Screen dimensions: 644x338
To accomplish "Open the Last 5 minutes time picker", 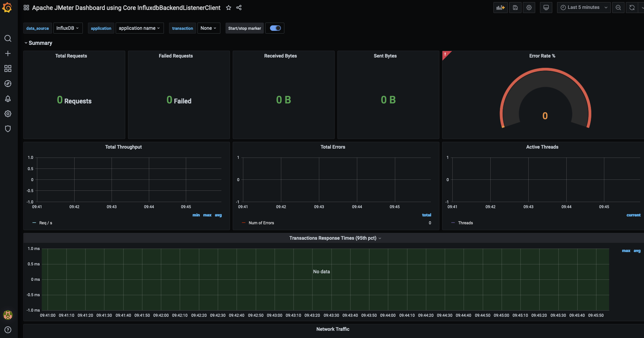I will point(584,8).
